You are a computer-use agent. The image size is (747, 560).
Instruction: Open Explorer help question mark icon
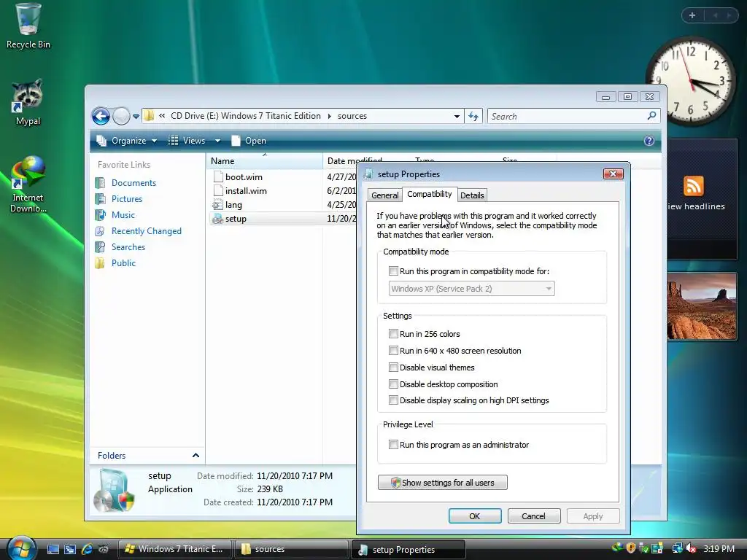tap(649, 141)
